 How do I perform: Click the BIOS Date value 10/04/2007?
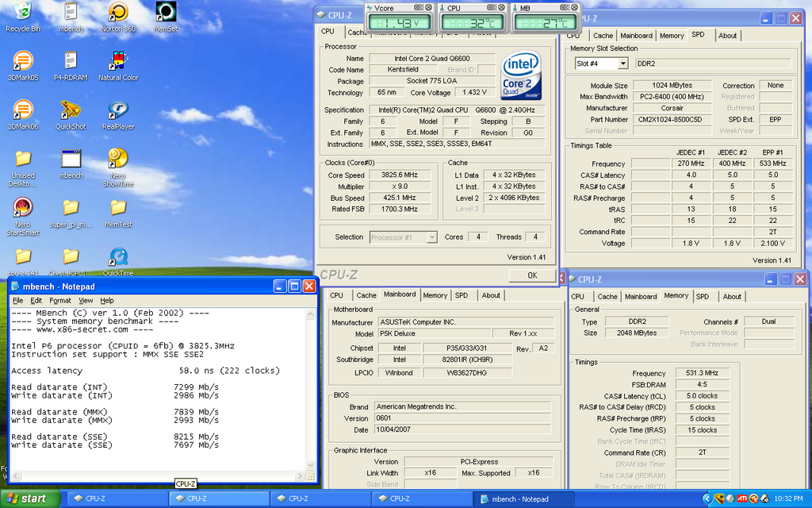pyautogui.click(x=462, y=429)
